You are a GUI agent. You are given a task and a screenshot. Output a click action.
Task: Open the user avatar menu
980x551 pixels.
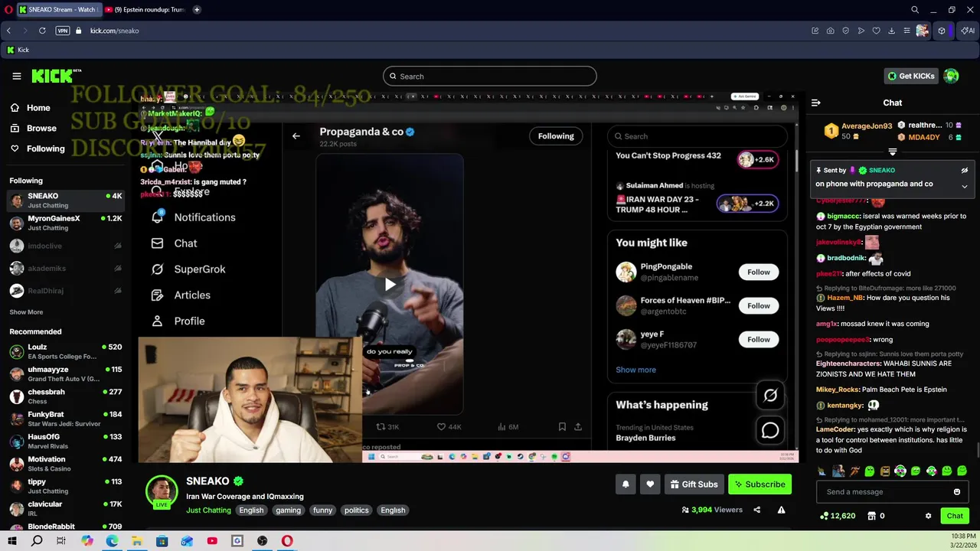coord(951,76)
